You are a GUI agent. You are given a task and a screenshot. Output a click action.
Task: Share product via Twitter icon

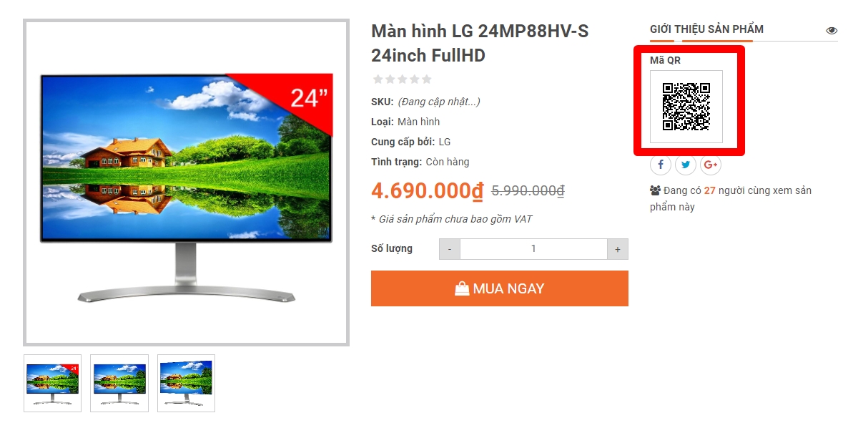tap(686, 165)
